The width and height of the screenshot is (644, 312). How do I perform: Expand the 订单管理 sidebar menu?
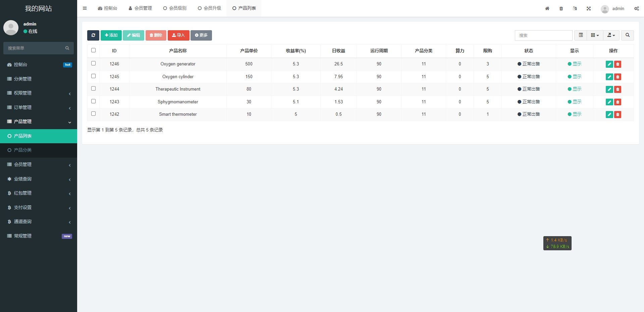39,107
